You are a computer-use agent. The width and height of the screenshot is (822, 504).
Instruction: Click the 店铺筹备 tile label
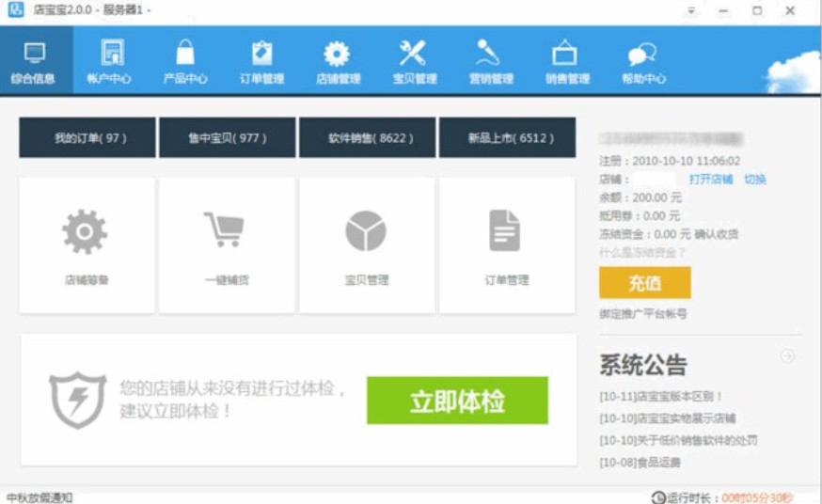click(x=87, y=280)
